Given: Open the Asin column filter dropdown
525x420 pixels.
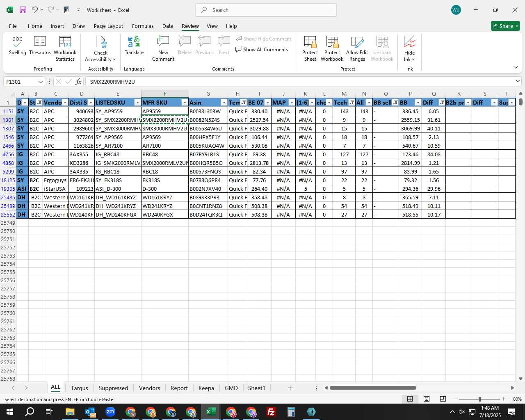Looking at the screenshot, I should point(224,103).
